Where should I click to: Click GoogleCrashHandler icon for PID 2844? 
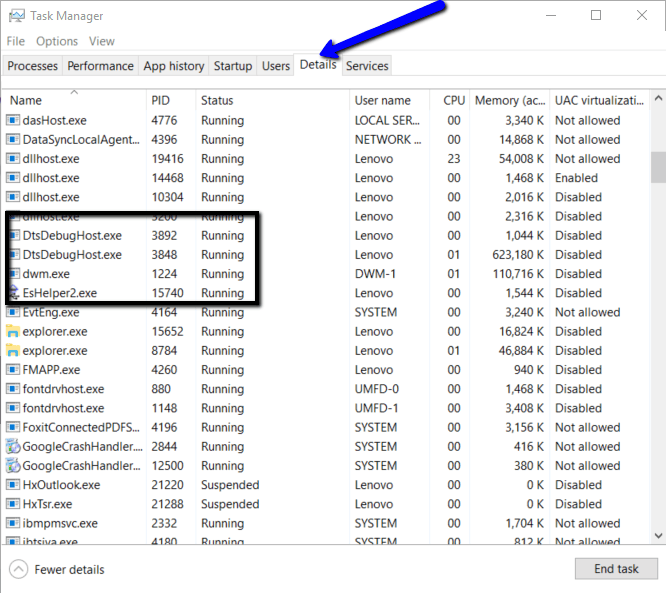(13, 446)
